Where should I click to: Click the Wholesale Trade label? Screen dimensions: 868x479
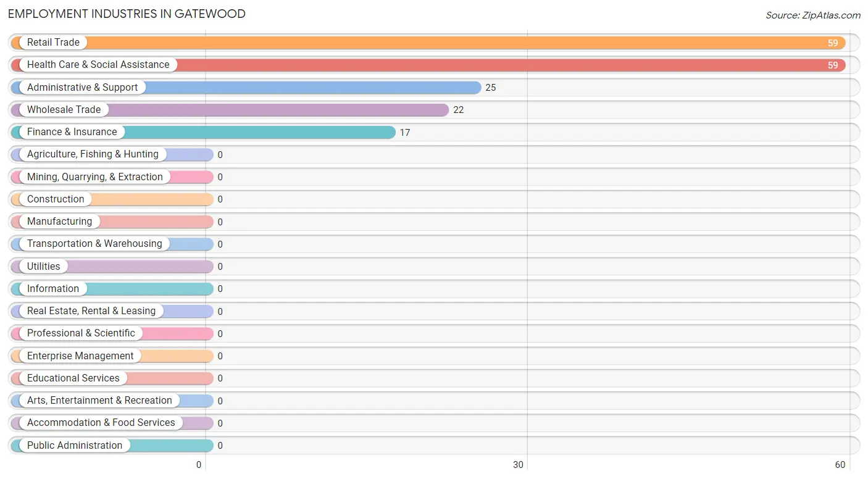click(64, 110)
